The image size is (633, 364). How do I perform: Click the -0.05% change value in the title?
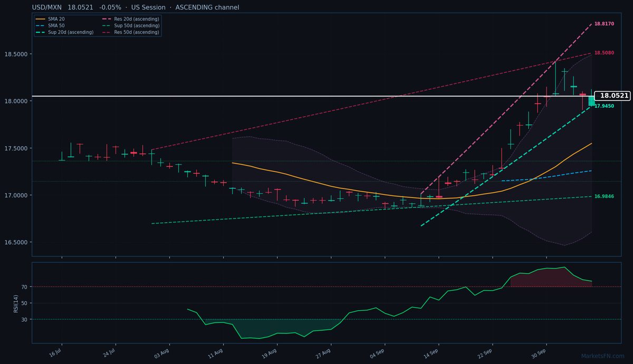click(x=110, y=7)
